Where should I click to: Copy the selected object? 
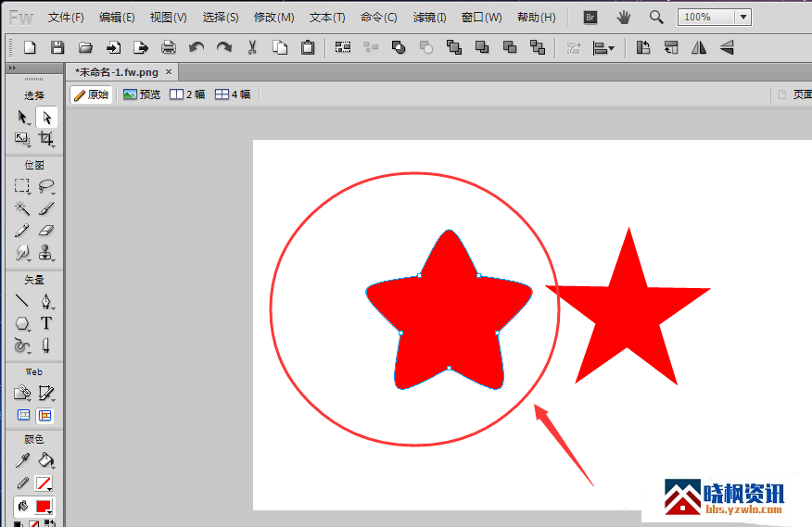pos(280,48)
